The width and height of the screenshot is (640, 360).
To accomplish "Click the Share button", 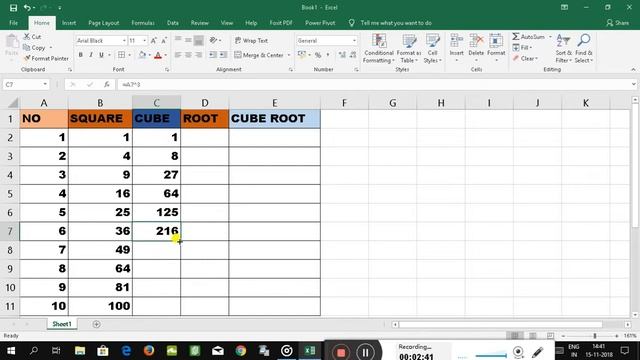I will tap(618, 23).
